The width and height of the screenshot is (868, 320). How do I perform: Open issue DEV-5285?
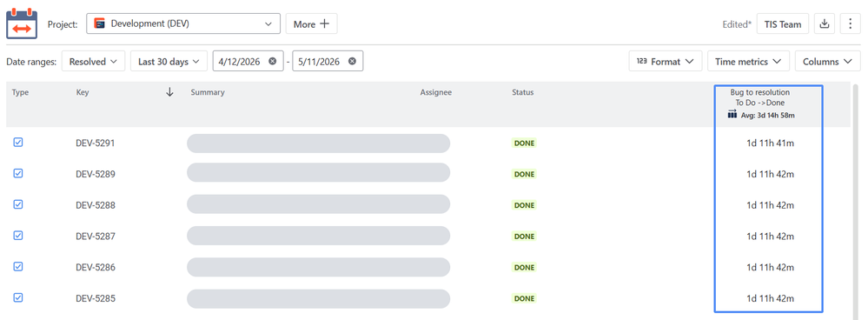pyautogui.click(x=96, y=298)
